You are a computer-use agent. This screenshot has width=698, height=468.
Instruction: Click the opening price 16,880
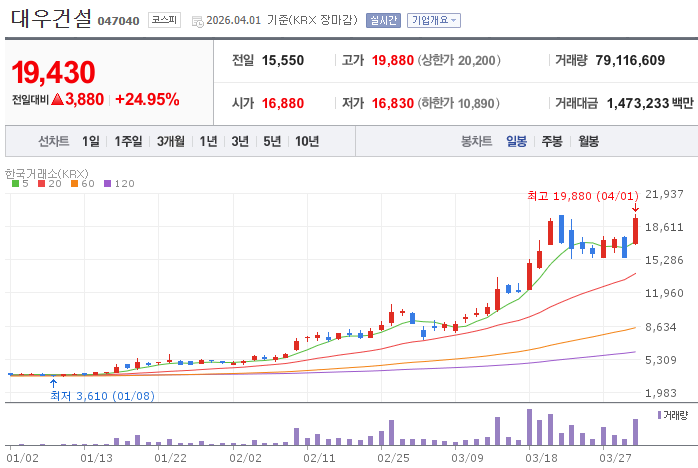pos(283,103)
